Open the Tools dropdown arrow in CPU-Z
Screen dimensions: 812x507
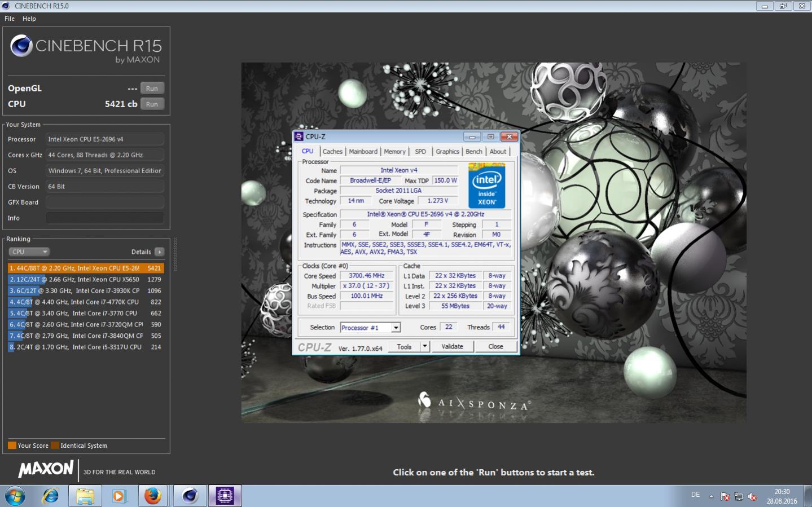point(425,346)
